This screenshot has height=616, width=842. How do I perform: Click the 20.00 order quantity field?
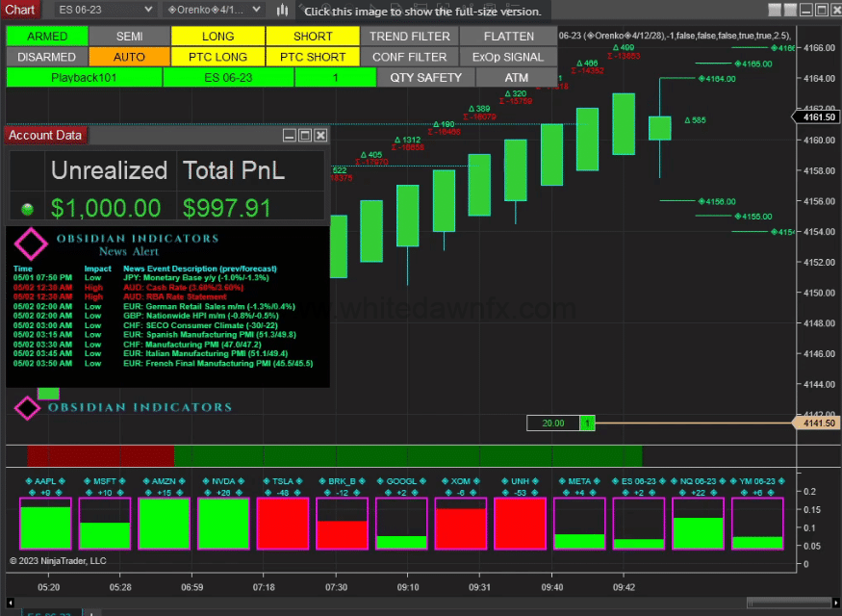553,423
